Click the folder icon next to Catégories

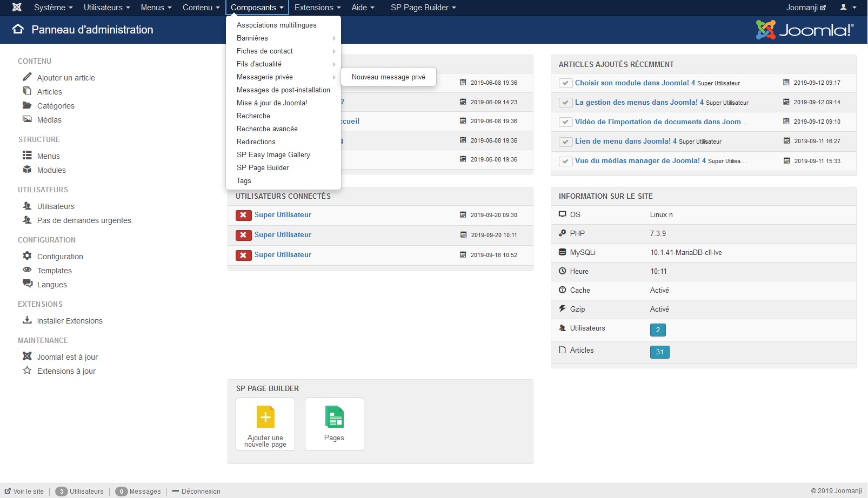tap(27, 105)
